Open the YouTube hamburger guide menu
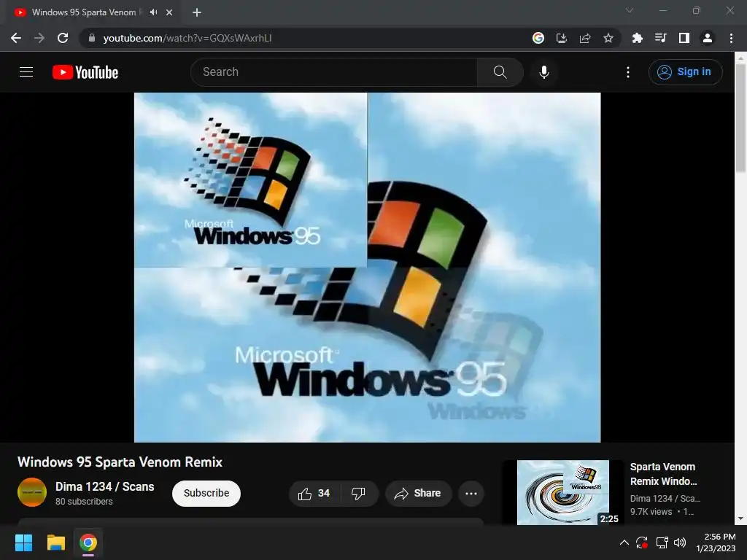747x560 pixels. pyautogui.click(x=26, y=72)
